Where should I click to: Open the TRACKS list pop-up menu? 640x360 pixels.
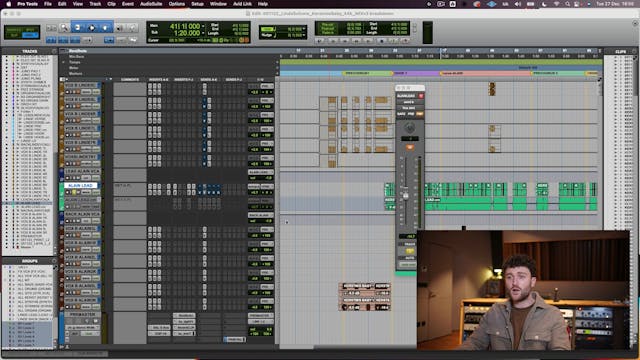pyautogui.click(x=54, y=51)
